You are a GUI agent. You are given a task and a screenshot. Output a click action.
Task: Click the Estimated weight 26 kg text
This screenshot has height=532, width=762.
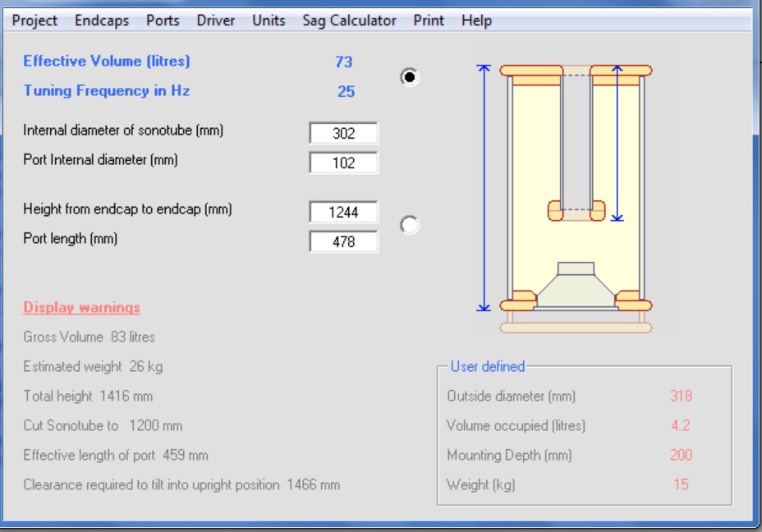(x=93, y=366)
